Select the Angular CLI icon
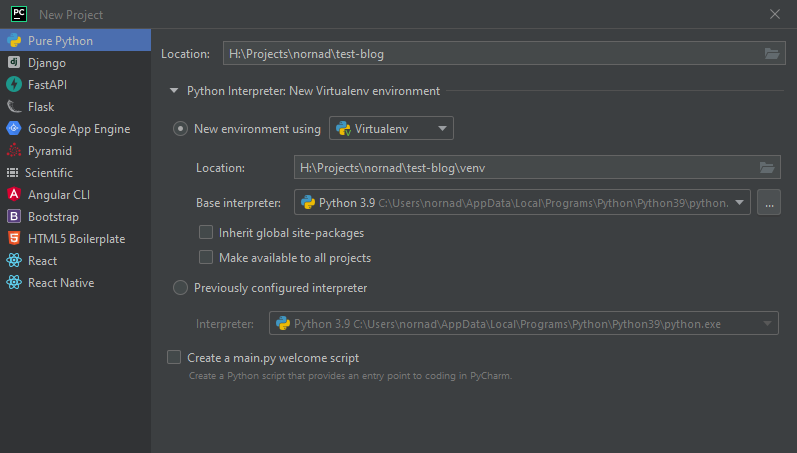Screen dimensions: 797x453 click(x=14, y=195)
